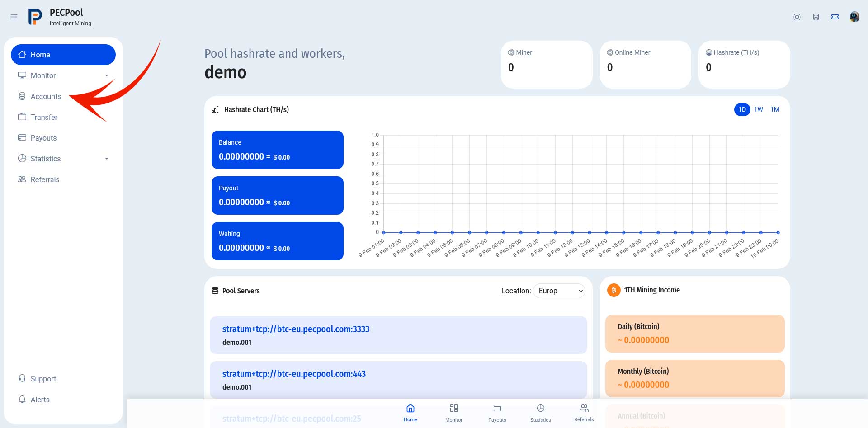This screenshot has height=428, width=868.
Task: Click the Online Miner chip icon
Action: point(610,52)
